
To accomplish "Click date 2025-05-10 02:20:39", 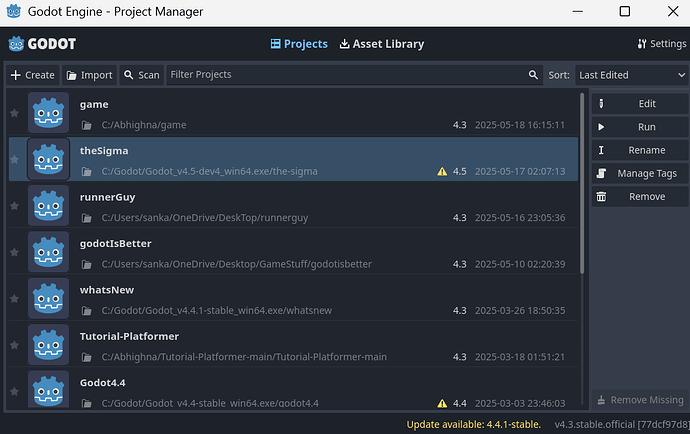I will 520,264.
